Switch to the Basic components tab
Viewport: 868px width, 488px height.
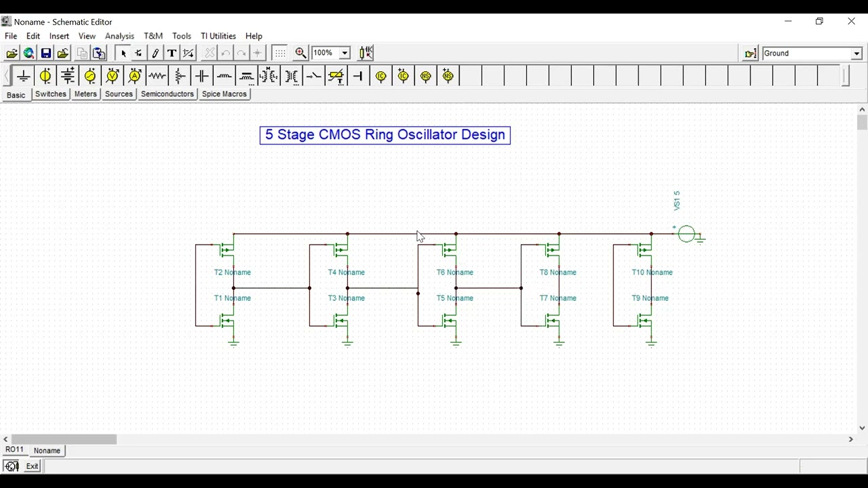point(16,95)
